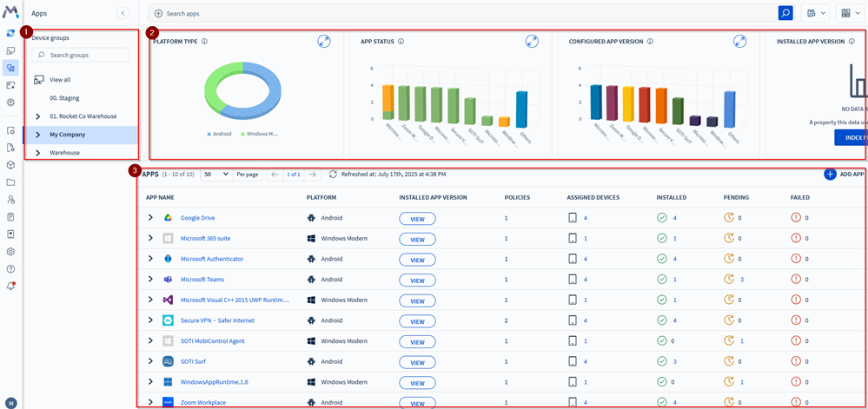
Task: Open the Zoom Workplace app link
Action: coord(202,403)
